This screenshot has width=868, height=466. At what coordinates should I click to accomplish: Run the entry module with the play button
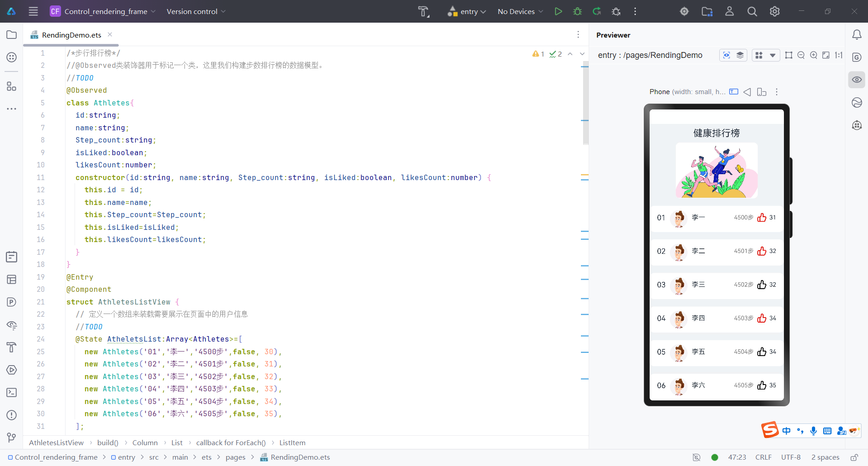558,11
